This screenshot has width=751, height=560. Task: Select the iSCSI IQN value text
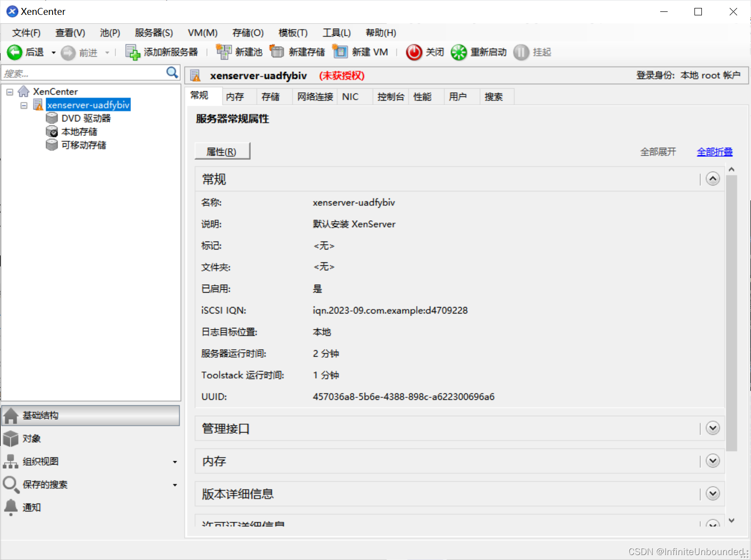pos(390,311)
